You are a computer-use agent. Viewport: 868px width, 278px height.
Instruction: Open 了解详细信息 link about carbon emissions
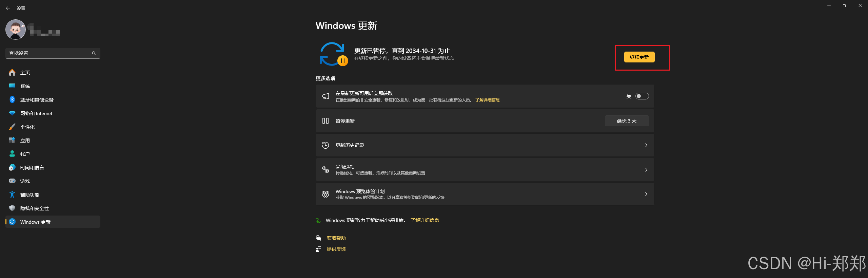point(425,221)
